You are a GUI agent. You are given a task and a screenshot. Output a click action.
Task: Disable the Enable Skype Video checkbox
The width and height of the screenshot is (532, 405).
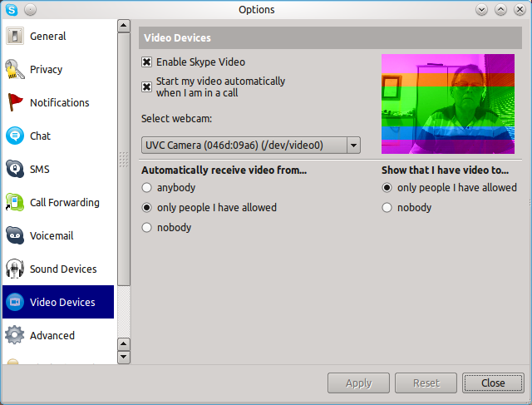click(x=147, y=62)
